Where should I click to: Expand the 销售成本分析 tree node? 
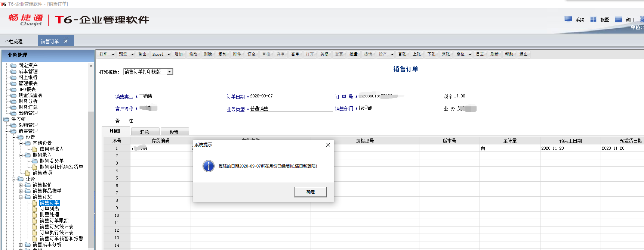(21, 245)
